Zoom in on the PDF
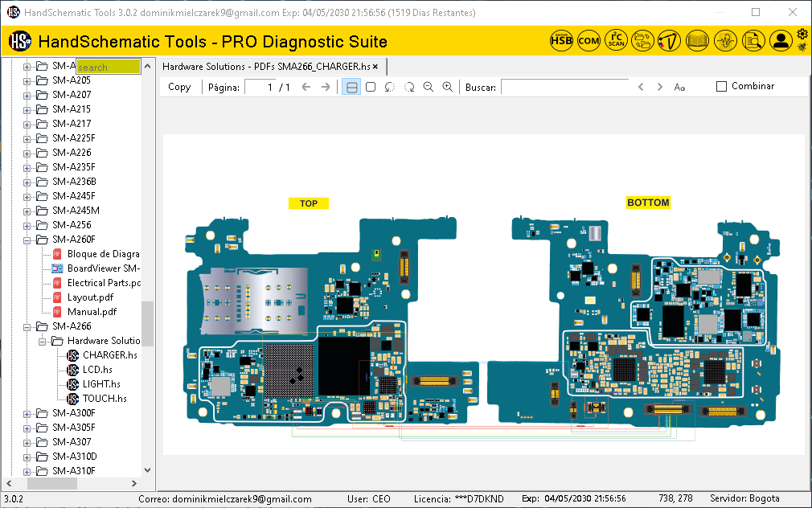 coord(448,87)
